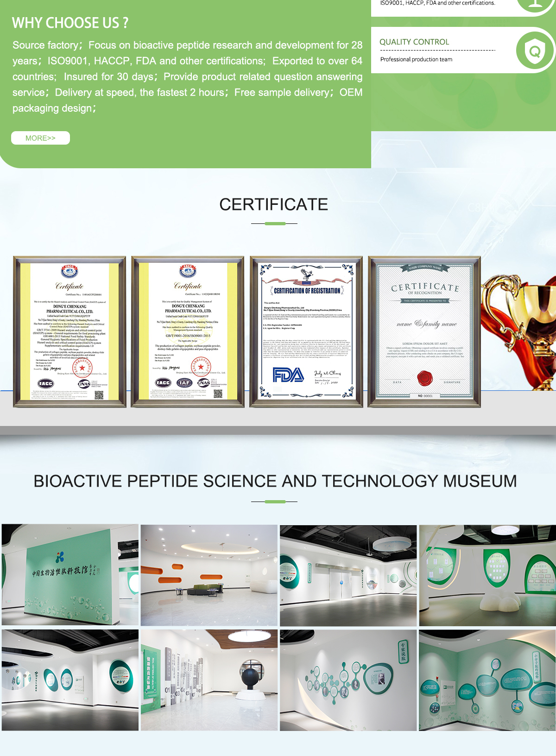Viewport: 556px width, 756px height.
Task: Open the ISO9001 quality management certificate
Action: [x=188, y=332]
